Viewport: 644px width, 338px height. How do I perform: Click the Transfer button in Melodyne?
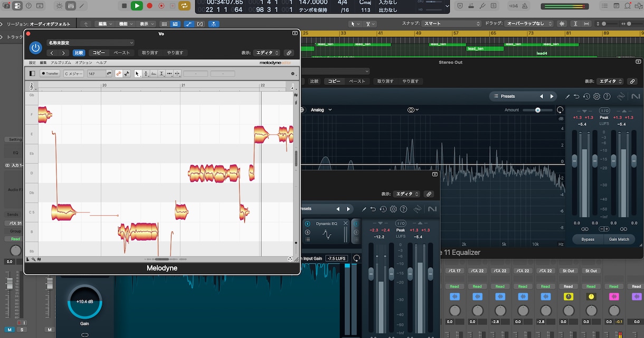pos(50,74)
